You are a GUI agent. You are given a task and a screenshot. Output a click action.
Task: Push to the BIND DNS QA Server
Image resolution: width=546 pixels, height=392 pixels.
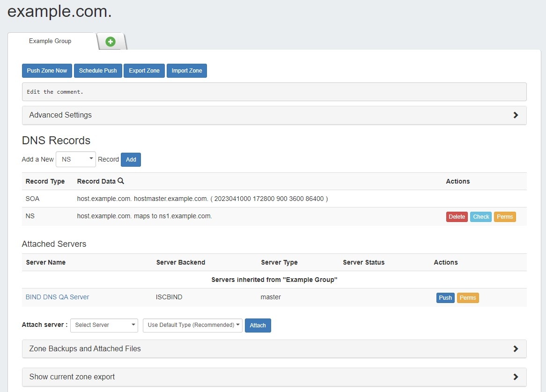[445, 298]
